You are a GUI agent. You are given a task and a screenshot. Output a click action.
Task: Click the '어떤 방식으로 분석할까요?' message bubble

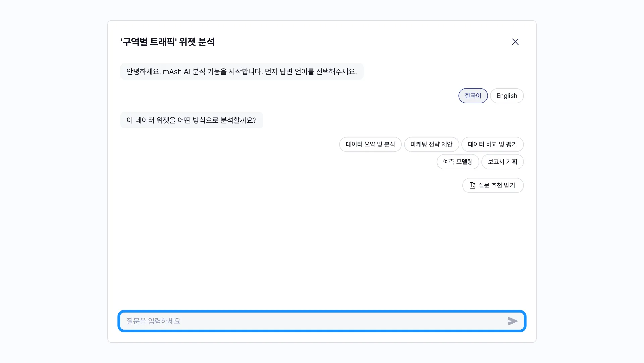pyautogui.click(x=191, y=120)
